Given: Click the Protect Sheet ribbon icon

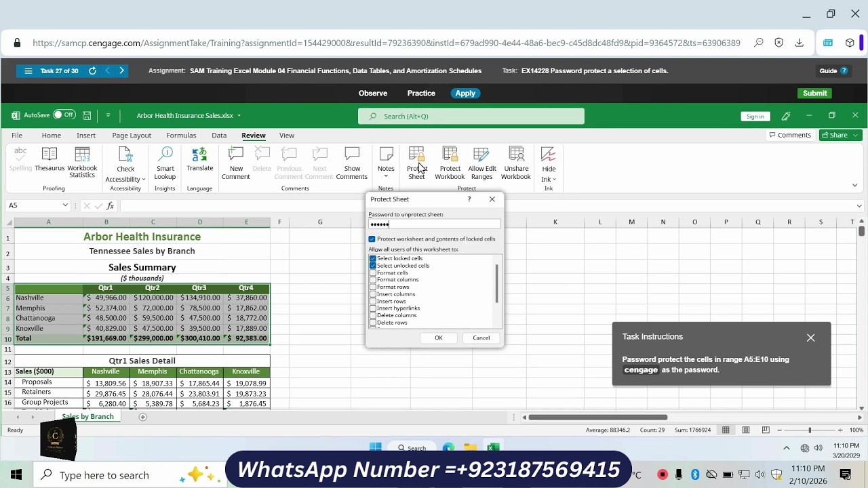Looking at the screenshot, I should (416, 163).
